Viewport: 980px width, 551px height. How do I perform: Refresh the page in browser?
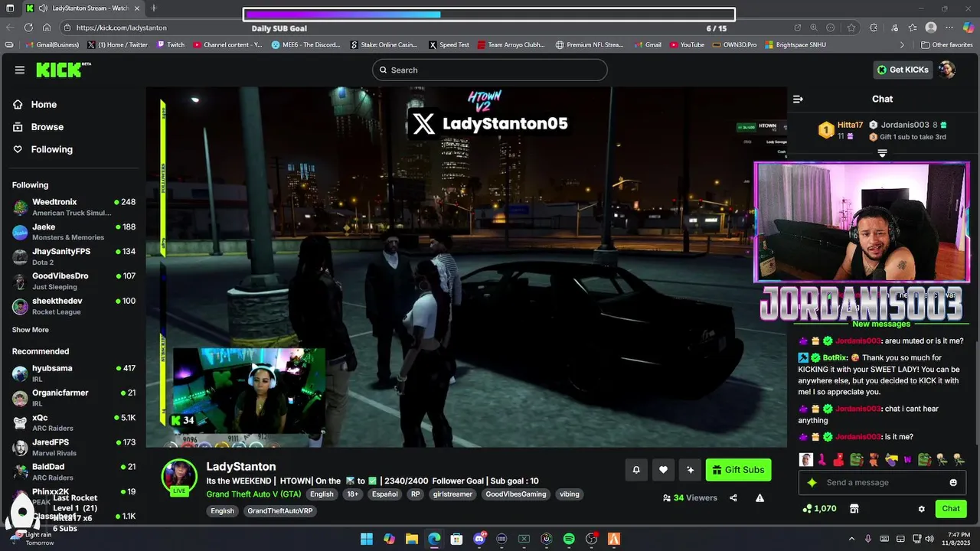click(28, 28)
